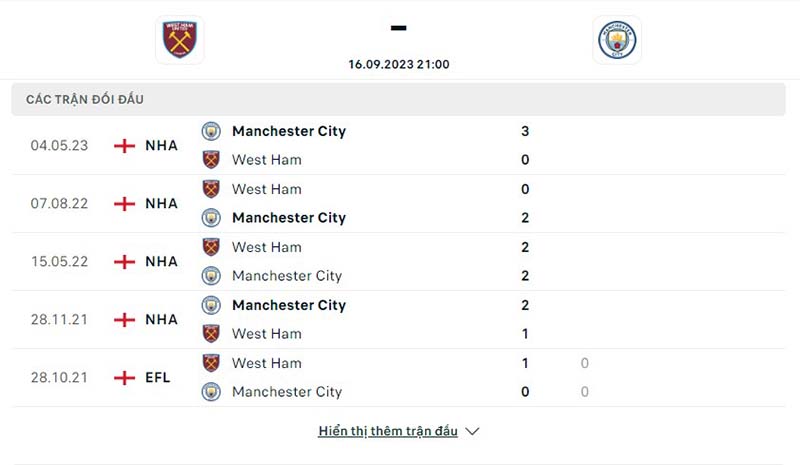The width and height of the screenshot is (800, 465).
Task: Click West Ham badge in 28.10.21 match
Action: [211, 363]
